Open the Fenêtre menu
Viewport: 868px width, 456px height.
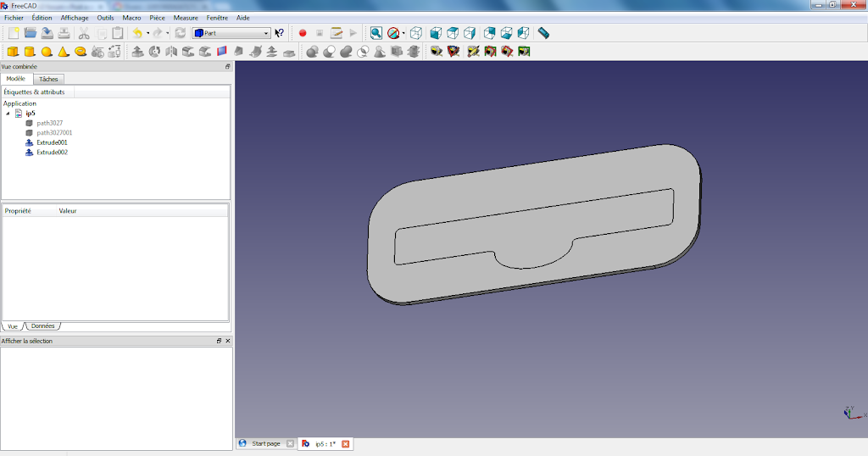click(x=217, y=18)
